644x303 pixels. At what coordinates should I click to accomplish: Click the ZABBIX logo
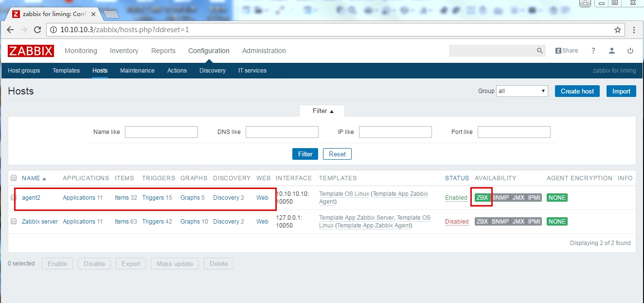31,51
